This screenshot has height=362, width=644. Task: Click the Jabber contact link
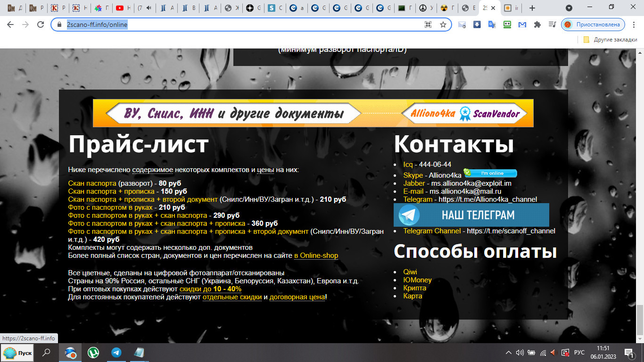click(414, 183)
